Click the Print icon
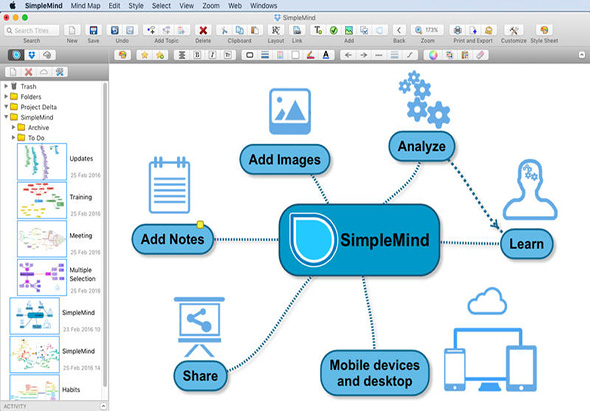Viewport: 590px width, 411px height. (458, 30)
